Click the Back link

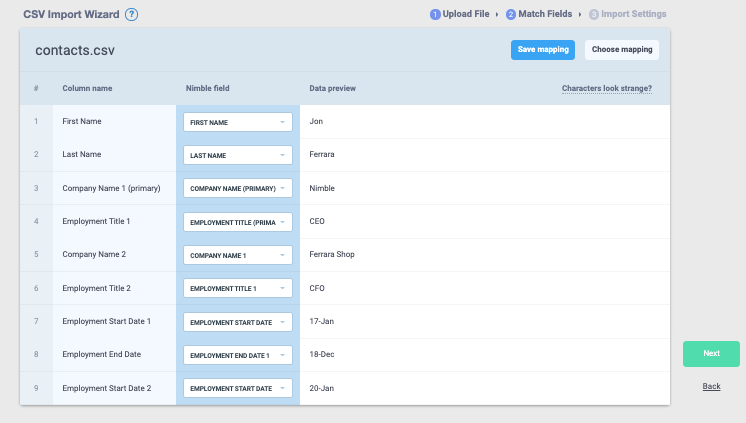711,386
